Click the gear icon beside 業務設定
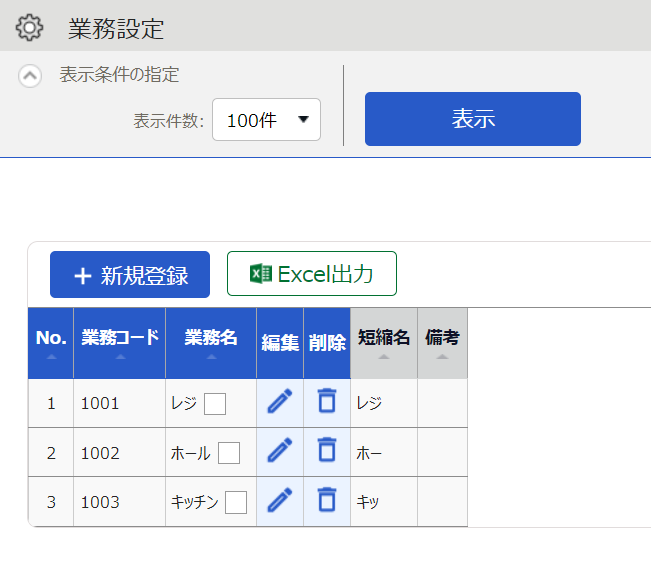The height and width of the screenshot is (574, 651). (29, 28)
